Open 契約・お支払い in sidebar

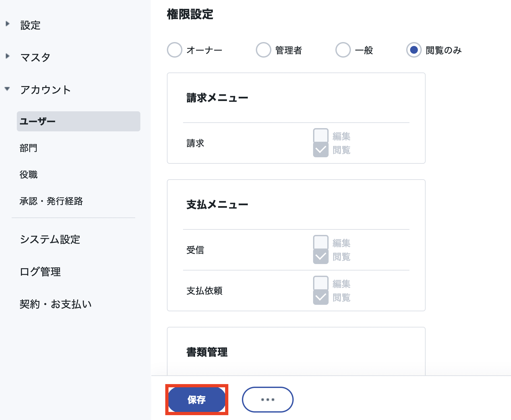[56, 304]
